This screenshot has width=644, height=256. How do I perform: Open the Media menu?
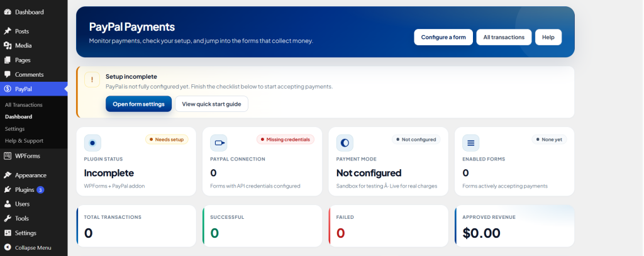pos(34,46)
